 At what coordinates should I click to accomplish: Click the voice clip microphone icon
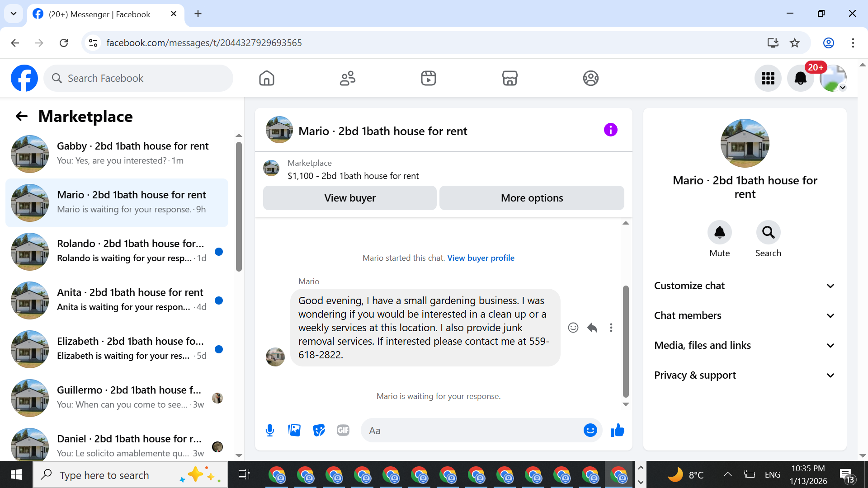tap(270, 430)
